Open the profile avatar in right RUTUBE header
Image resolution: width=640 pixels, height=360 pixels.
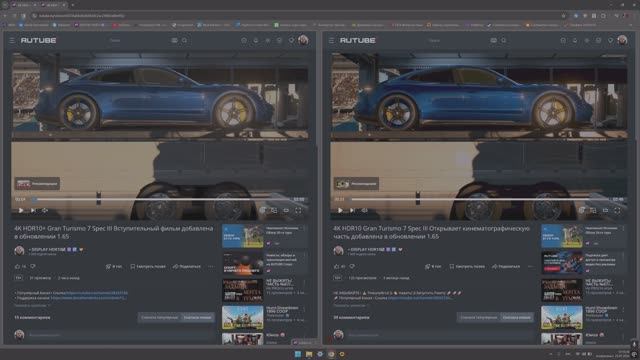pos(622,40)
